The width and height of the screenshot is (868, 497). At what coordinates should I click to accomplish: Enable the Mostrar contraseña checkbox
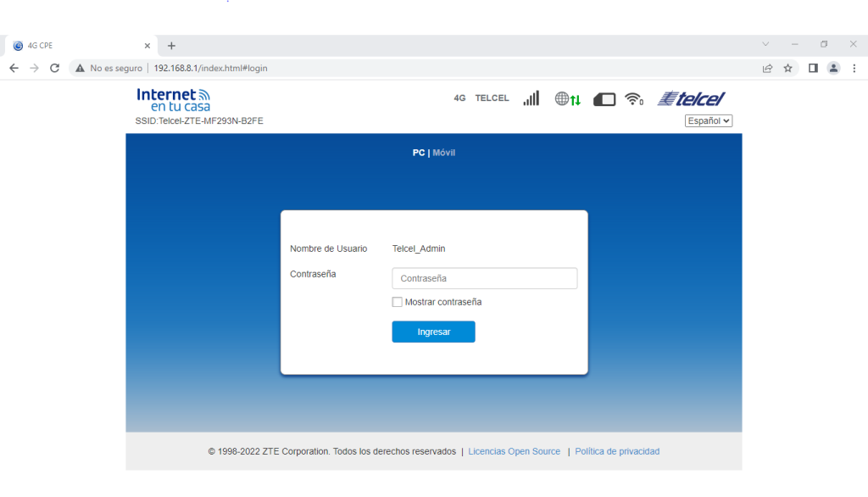397,302
